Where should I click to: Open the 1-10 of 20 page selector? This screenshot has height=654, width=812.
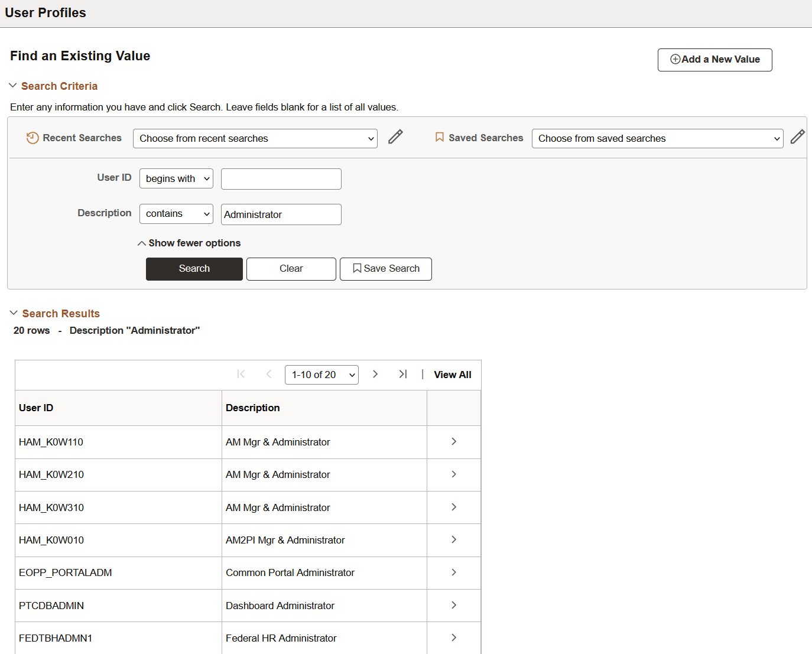(x=321, y=374)
